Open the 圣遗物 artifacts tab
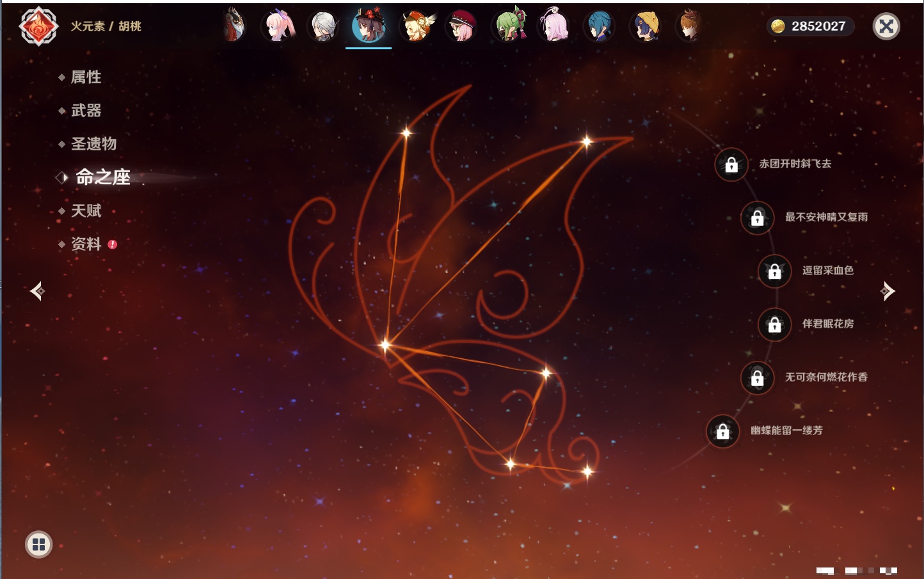This screenshot has width=924, height=579. 93,144
